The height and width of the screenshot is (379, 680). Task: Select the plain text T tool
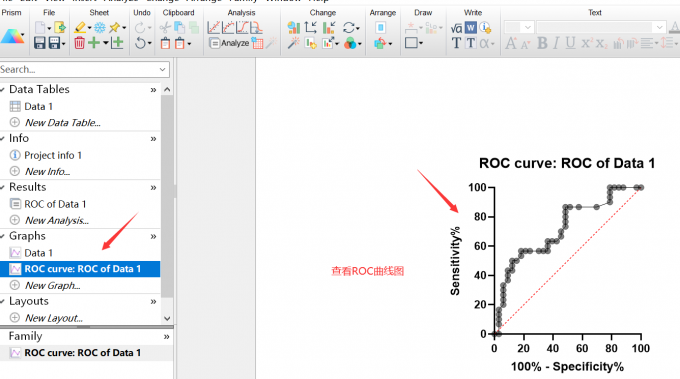456,43
